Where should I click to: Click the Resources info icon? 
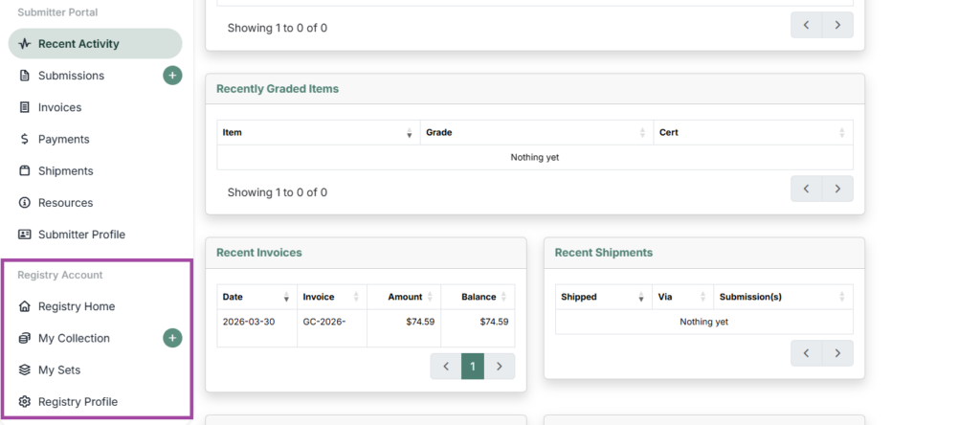[x=24, y=203]
